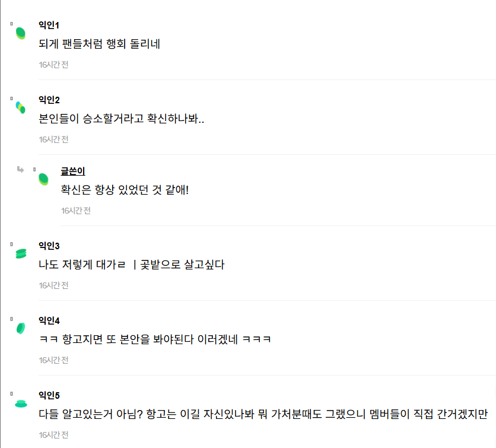Click the timestamp under 익인4's comment
The width and height of the screenshot is (496, 448).
(54, 360)
